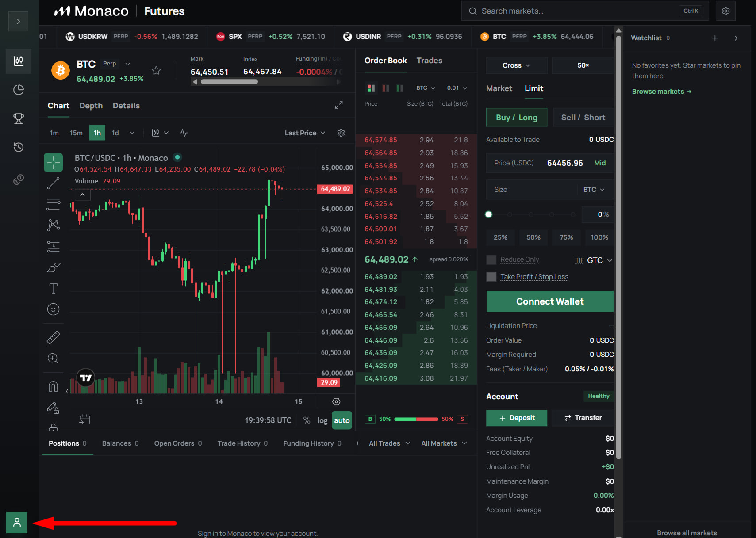
Task: Click the Transfer button
Action: (x=583, y=418)
